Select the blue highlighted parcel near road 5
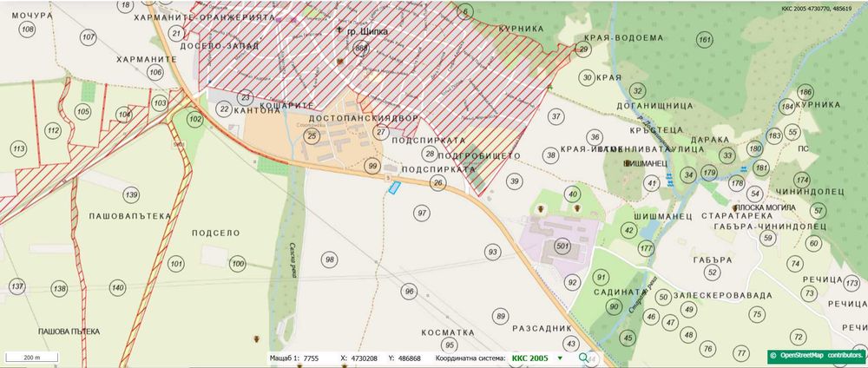This screenshot has height=368, width=868. tap(393, 188)
